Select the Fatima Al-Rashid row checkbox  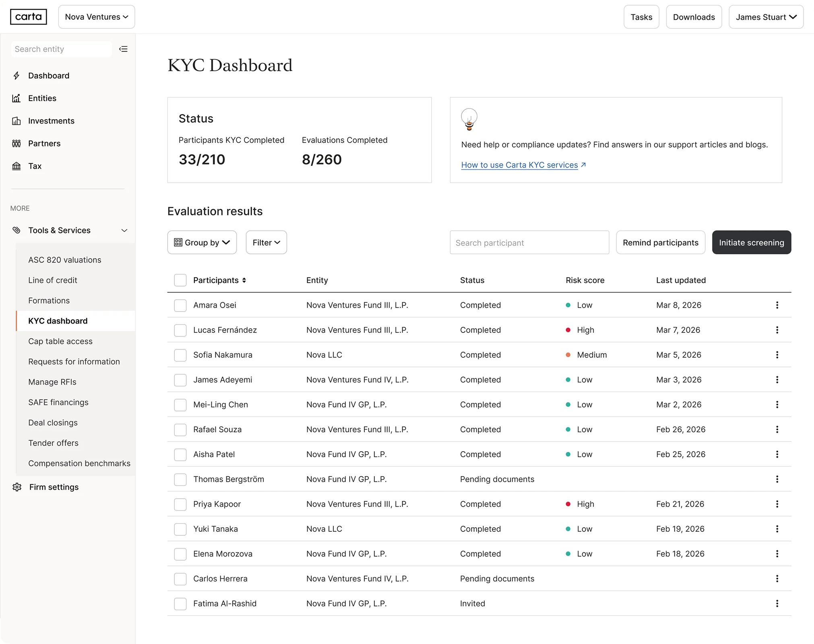tap(180, 603)
